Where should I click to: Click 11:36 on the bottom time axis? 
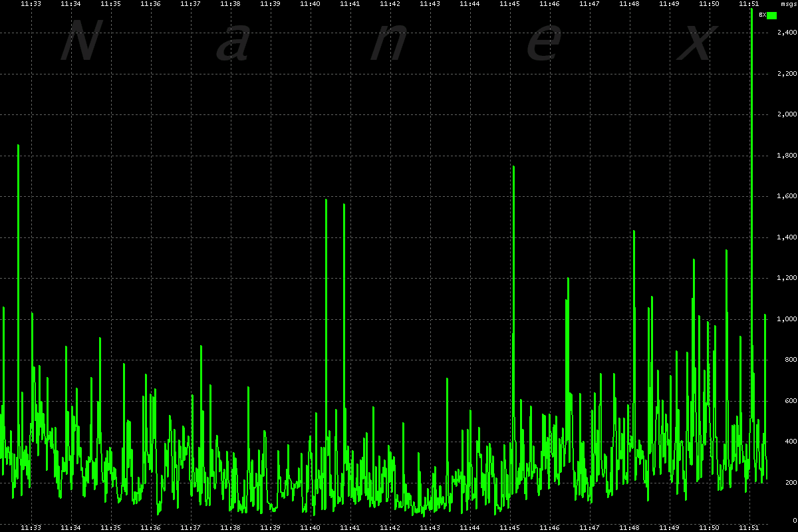click(x=150, y=527)
